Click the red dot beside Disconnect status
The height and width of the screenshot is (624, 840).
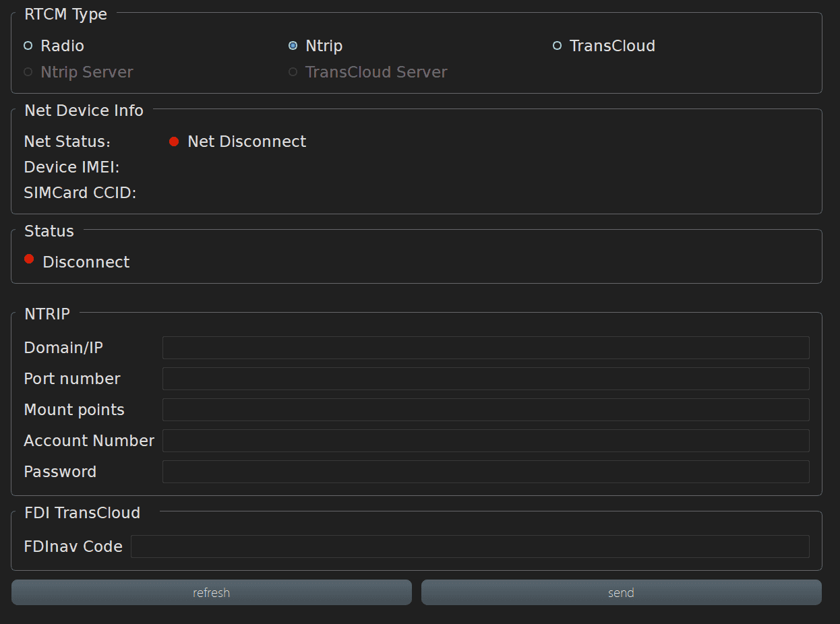(29, 259)
